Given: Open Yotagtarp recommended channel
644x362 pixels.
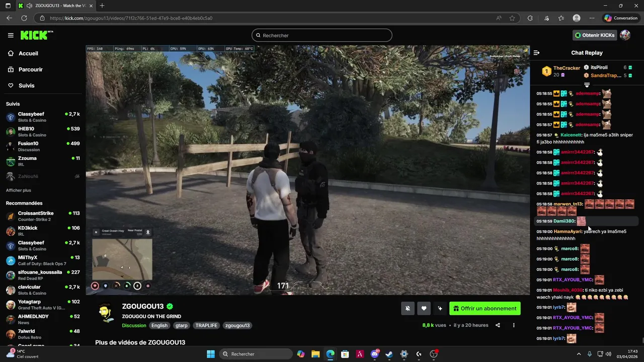Looking at the screenshot, I should (43, 305).
